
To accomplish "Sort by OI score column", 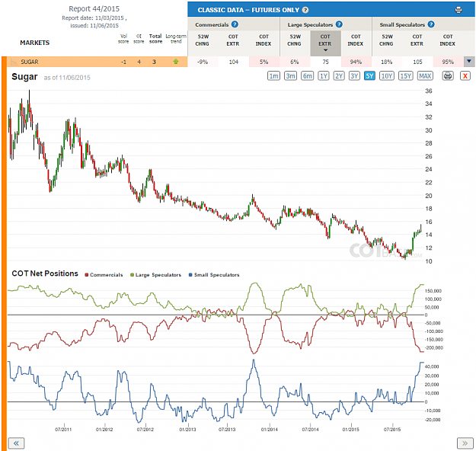I will [x=139, y=39].
